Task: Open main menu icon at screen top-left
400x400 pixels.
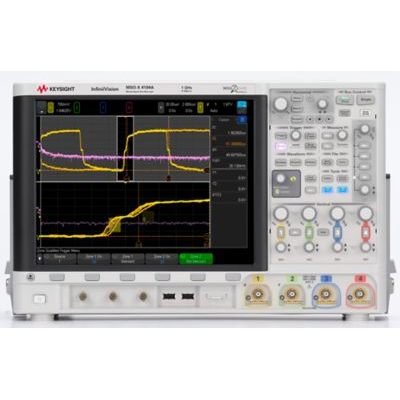Action: (41, 107)
